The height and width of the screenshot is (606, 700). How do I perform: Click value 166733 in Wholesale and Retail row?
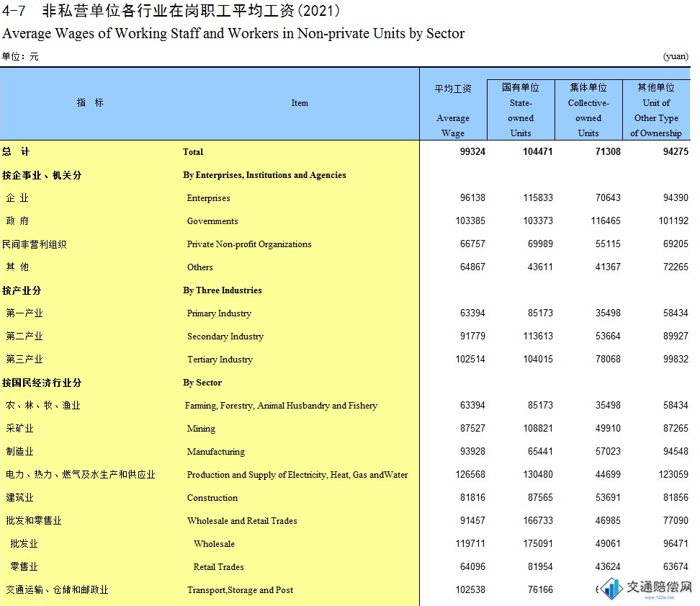coord(538,521)
